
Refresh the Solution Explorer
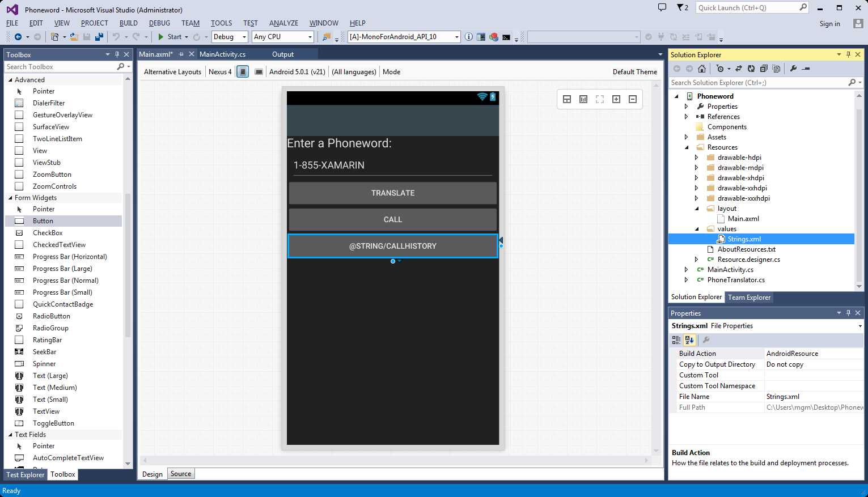(751, 69)
